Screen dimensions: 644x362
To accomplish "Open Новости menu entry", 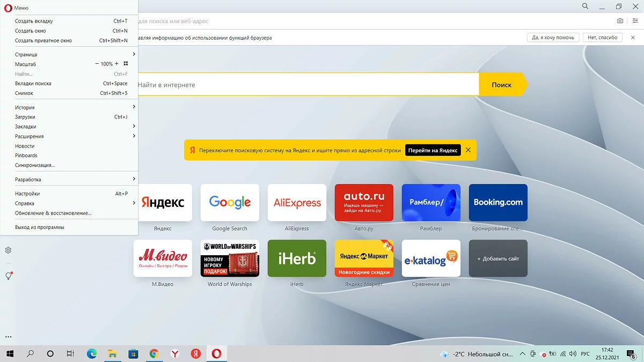I will (x=69, y=146).
